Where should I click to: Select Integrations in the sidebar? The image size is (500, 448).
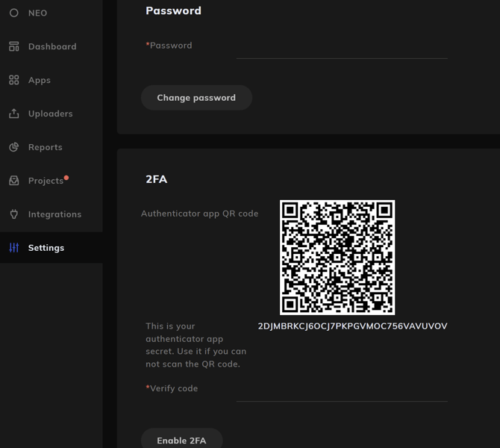[54, 214]
